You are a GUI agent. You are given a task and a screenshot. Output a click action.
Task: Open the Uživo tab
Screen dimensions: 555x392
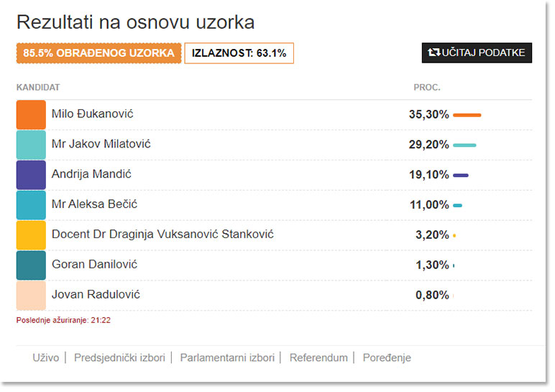coord(46,357)
